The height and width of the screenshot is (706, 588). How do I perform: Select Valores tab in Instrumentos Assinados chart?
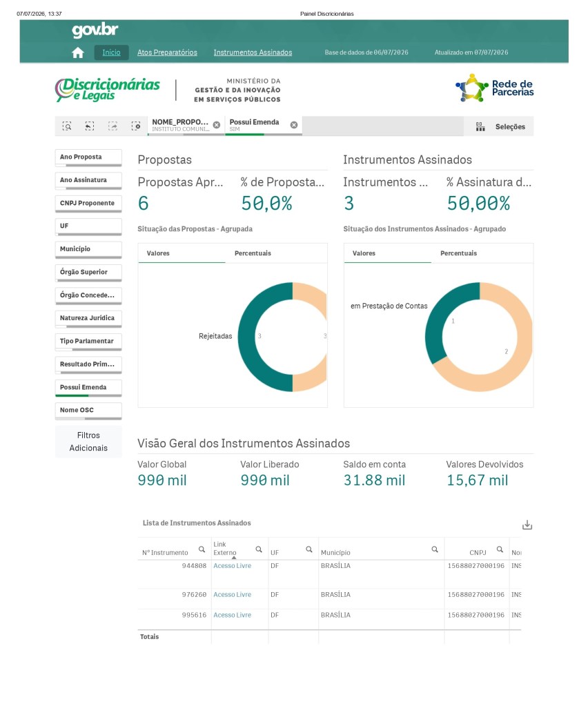point(364,253)
